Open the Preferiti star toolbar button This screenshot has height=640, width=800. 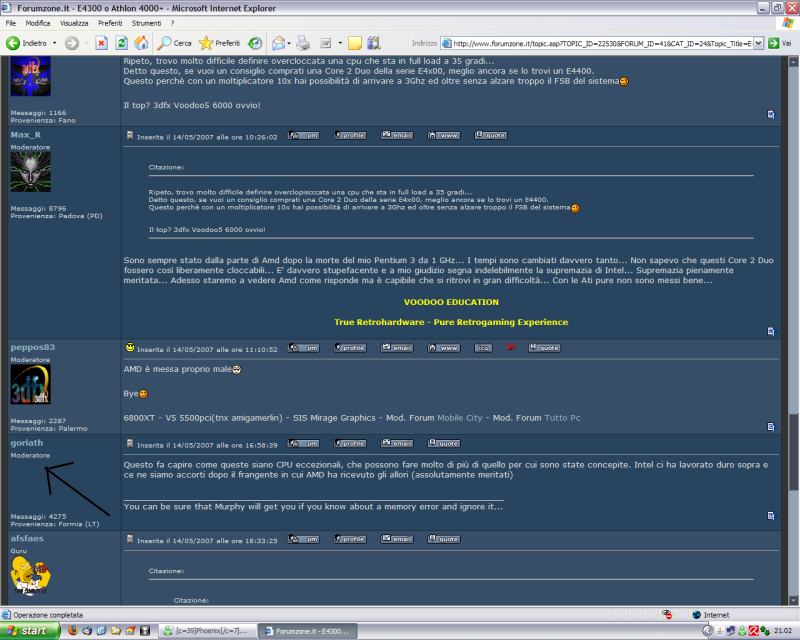[219, 43]
